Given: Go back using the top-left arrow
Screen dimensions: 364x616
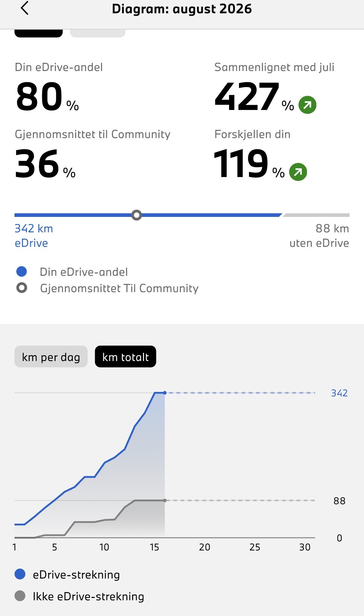Looking at the screenshot, I should (x=25, y=8).
